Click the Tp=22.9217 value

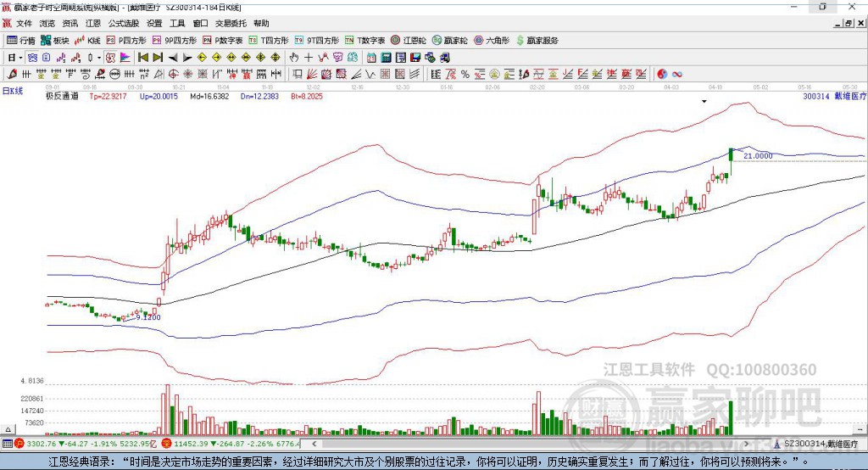(108, 97)
